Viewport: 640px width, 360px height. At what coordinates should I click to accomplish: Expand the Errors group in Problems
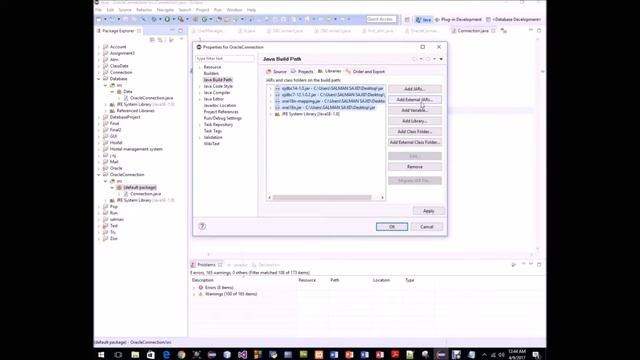pyautogui.click(x=194, y=288)
